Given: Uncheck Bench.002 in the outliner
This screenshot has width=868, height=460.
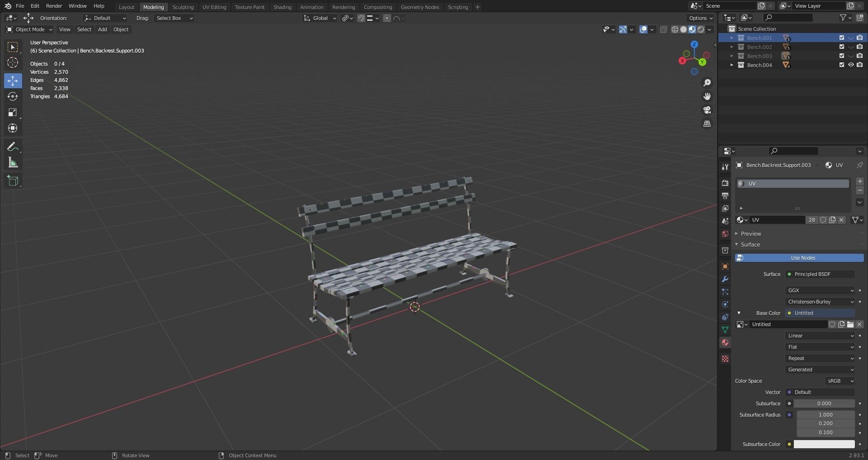Looking at the screenshot, I should pos(841,47).
